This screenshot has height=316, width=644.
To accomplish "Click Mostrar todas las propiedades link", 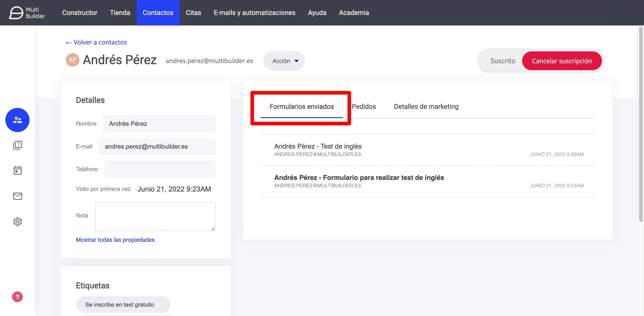I will [115, 240].
